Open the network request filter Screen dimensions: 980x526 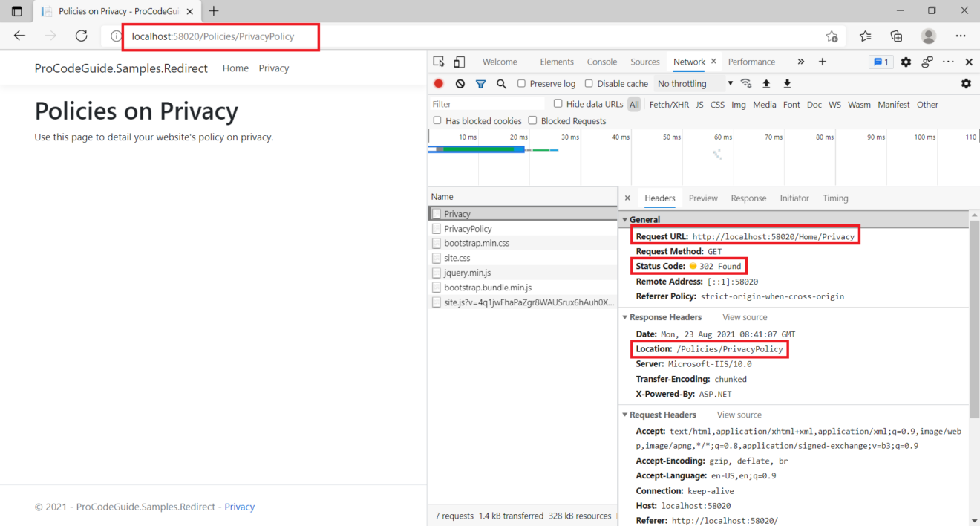480,83
